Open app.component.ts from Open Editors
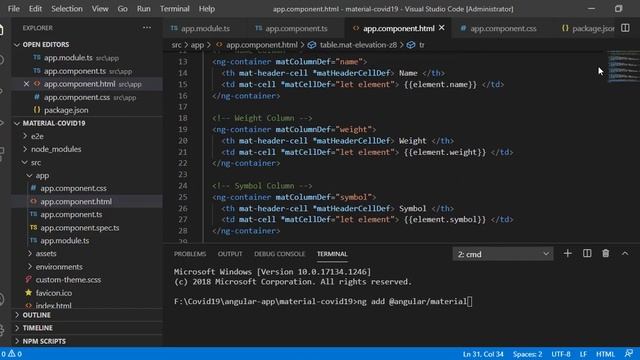640x360 pixels. (x=87, y=71)
